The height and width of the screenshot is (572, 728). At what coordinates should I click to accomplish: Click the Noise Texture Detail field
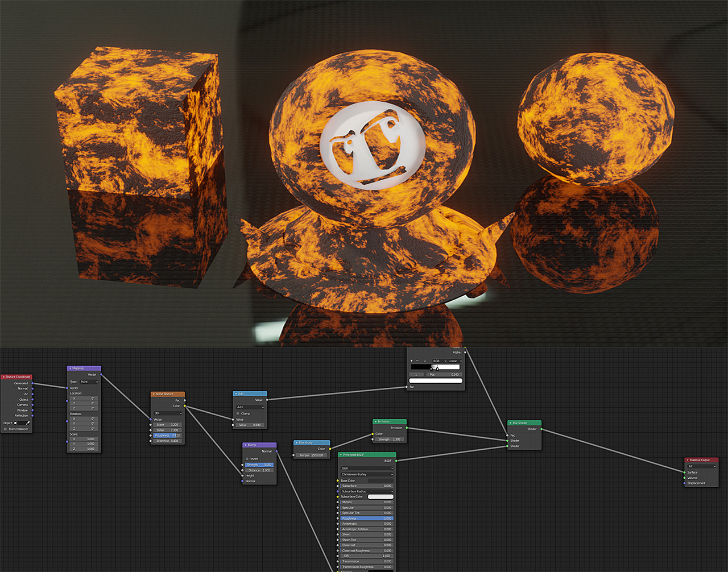click(168, 430)
